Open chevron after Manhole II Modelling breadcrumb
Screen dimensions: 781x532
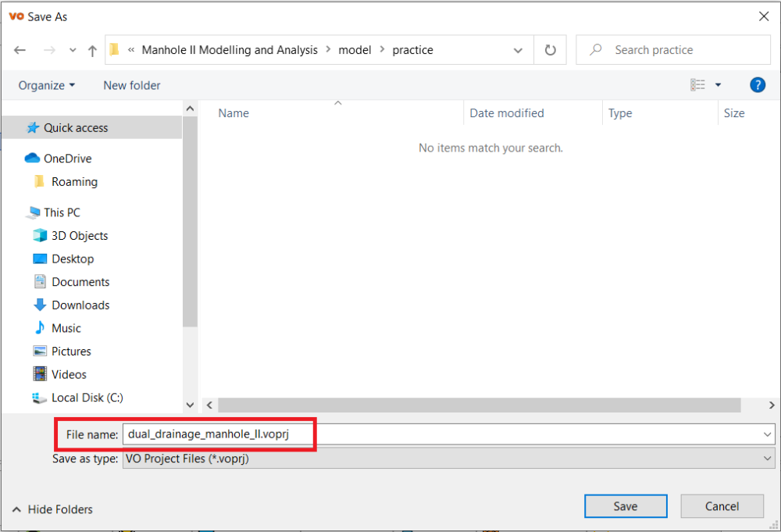328,49
